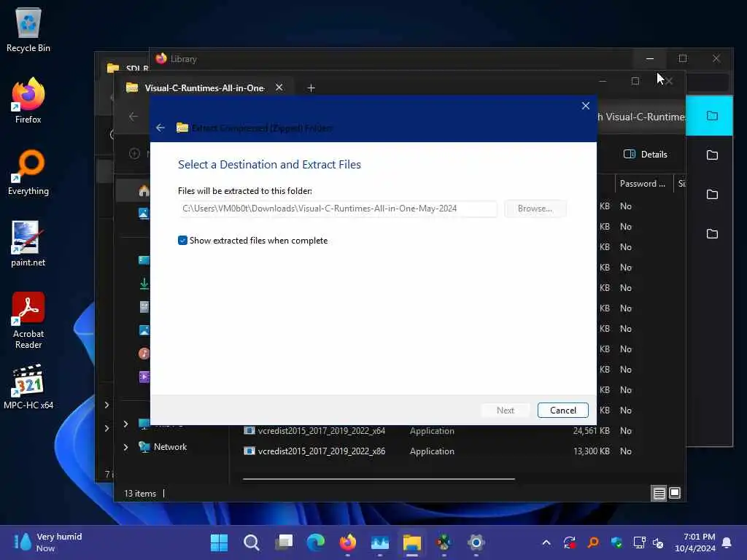Image resolution: width=747 pixels, height=560 pixels.
Task: Open Videos in the navigation pane
Action: click(x=144, y=377)
